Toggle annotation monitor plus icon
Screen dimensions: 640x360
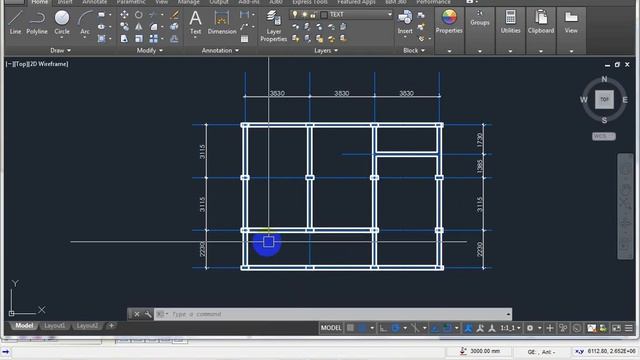pos(550,328)
